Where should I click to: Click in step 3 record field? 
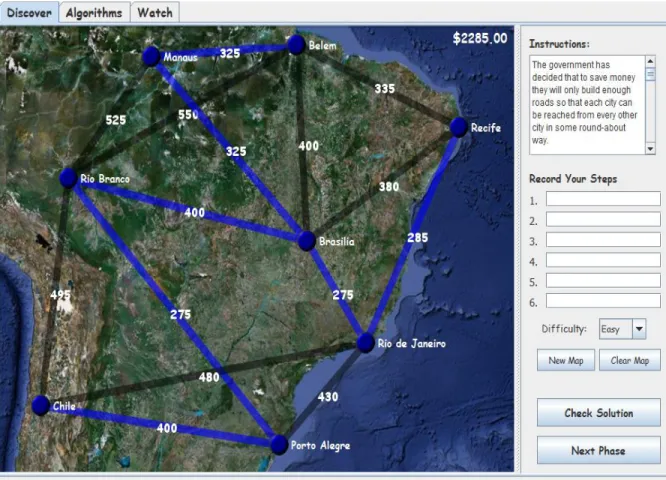click(603, 240)
